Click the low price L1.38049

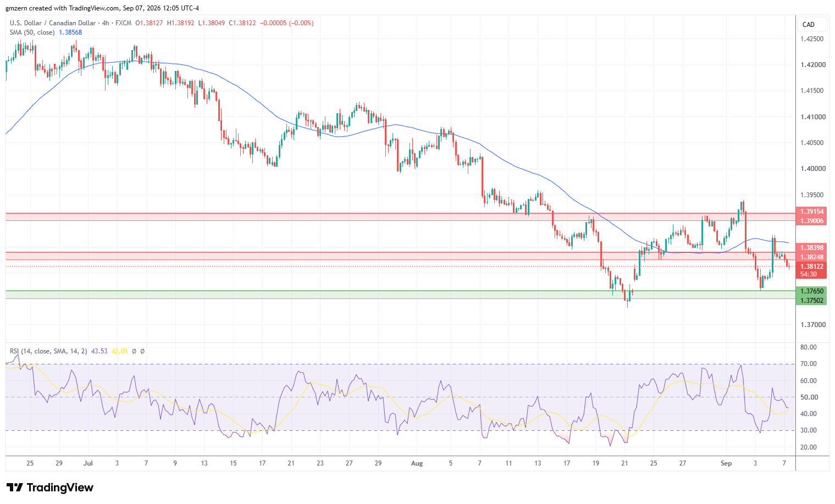[x=212, y=23]
